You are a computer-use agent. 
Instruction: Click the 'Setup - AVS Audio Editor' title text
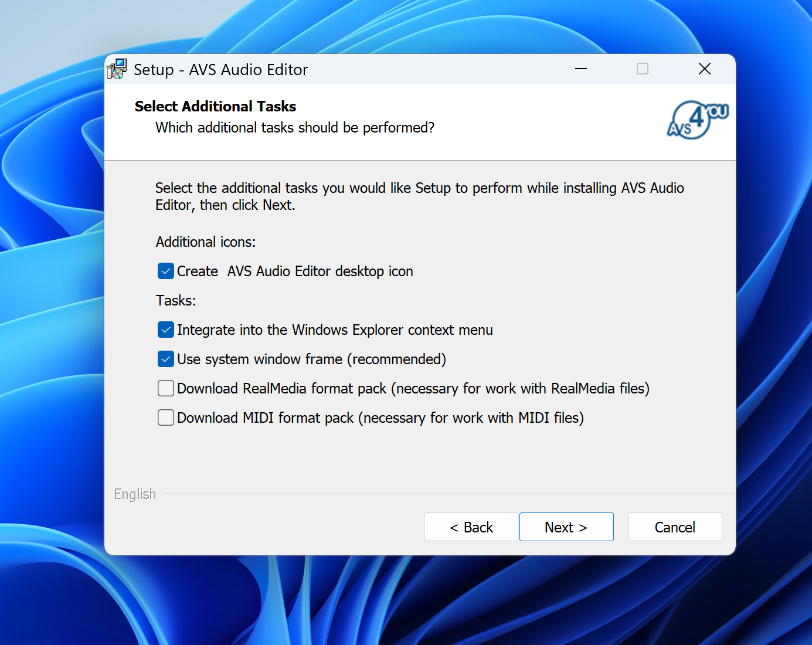220,70
